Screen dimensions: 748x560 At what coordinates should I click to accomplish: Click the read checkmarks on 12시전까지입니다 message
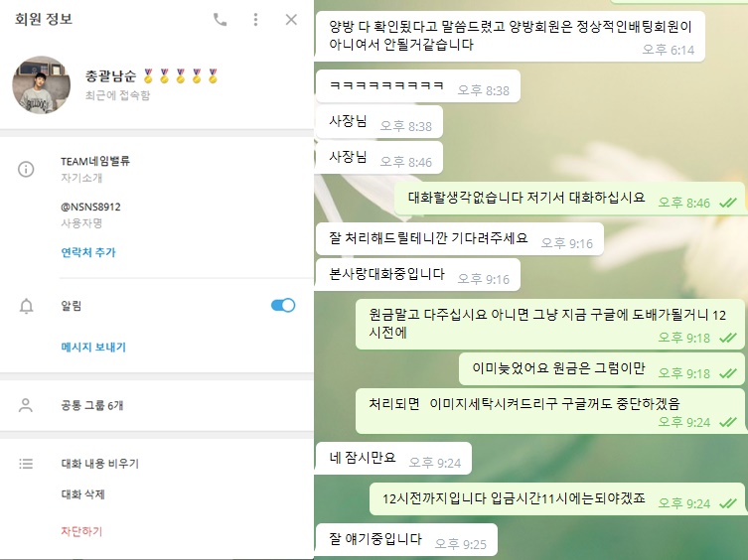click(728, 503)
